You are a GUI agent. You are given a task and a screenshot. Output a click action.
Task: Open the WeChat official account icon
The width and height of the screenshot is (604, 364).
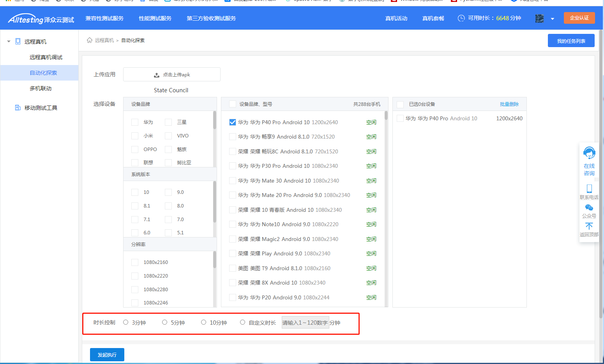point(589,208)
